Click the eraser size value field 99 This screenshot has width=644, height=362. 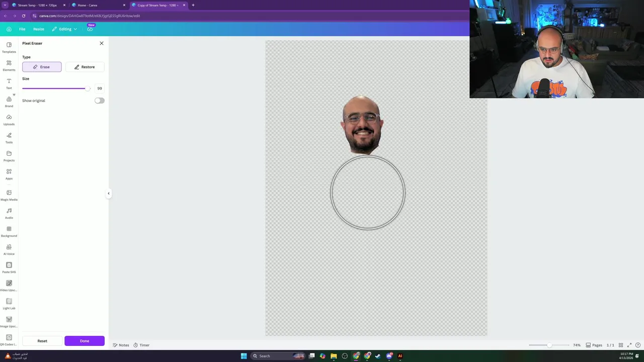[x=100, y=88]
